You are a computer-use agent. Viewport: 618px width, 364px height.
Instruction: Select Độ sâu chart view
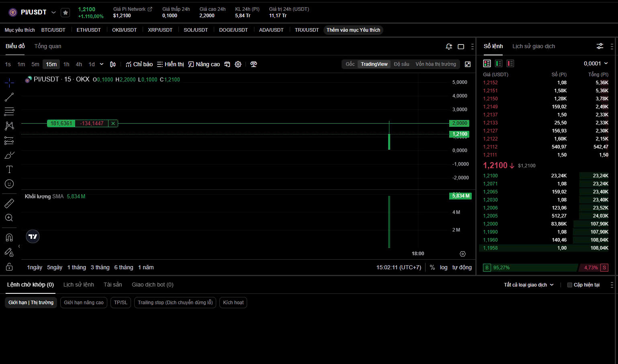pos(401,64)
